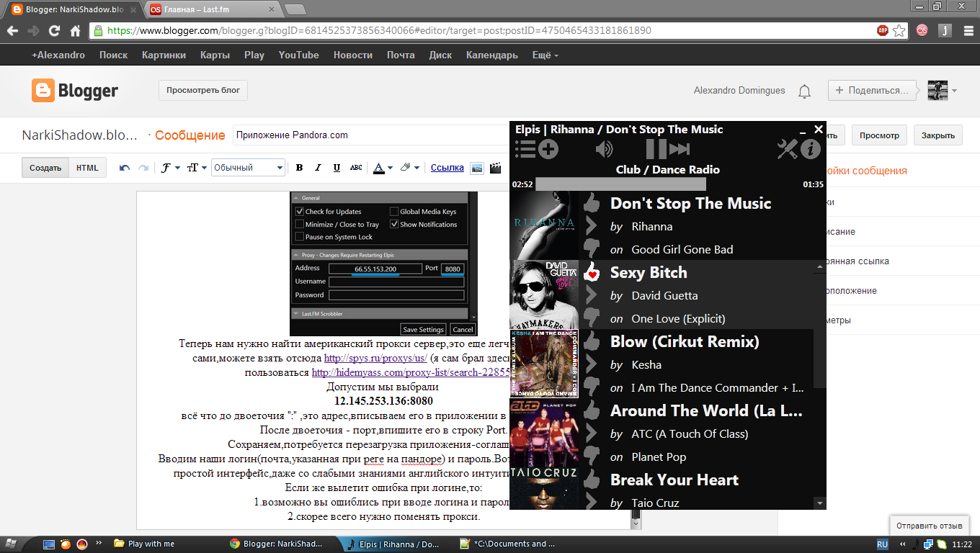The height and width of the screenshot is (553, 980).
Task: Click the "Club / Dance Radio" station name
Action: pyautogui.click(x=668, y=170)
